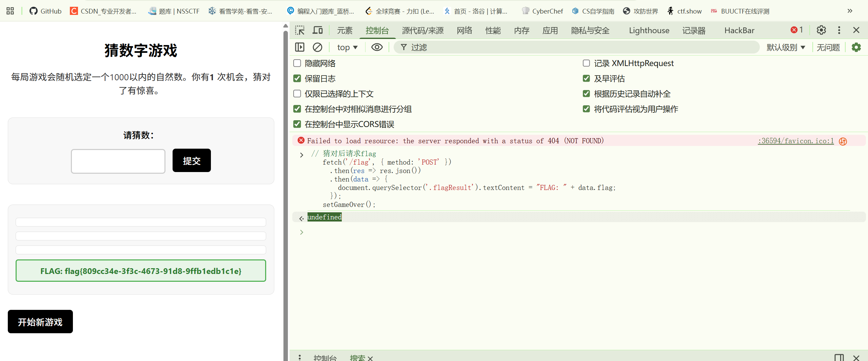This screenshot has height=361, width=868.
Task: Switch to the 源代码/来源 tab
Action: (x=423, y=30)
